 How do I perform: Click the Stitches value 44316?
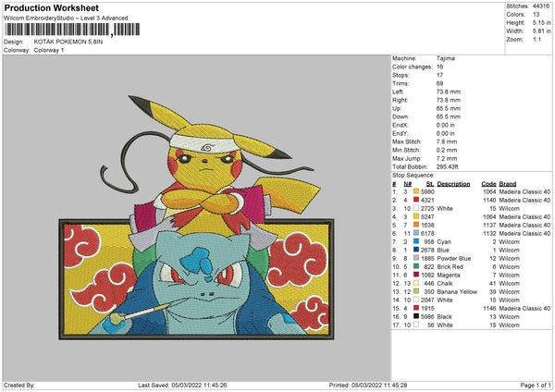[541, 6]
